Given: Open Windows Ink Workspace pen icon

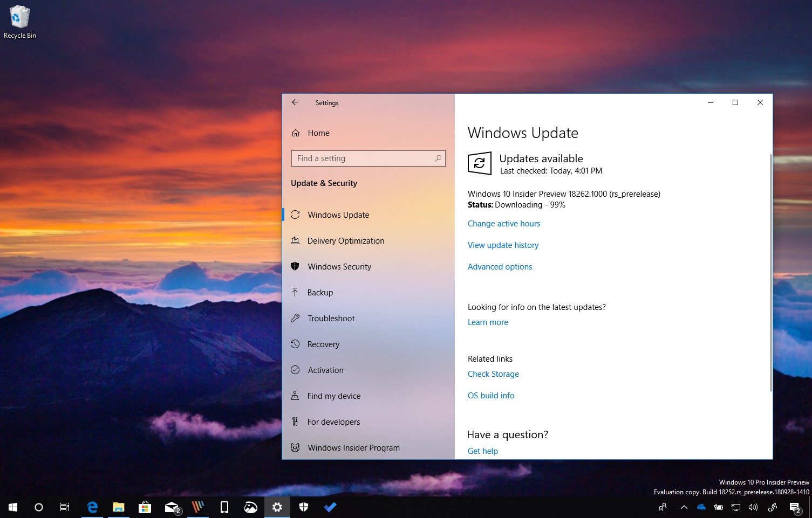Looking at the screenshot, I should coord(773,507).
